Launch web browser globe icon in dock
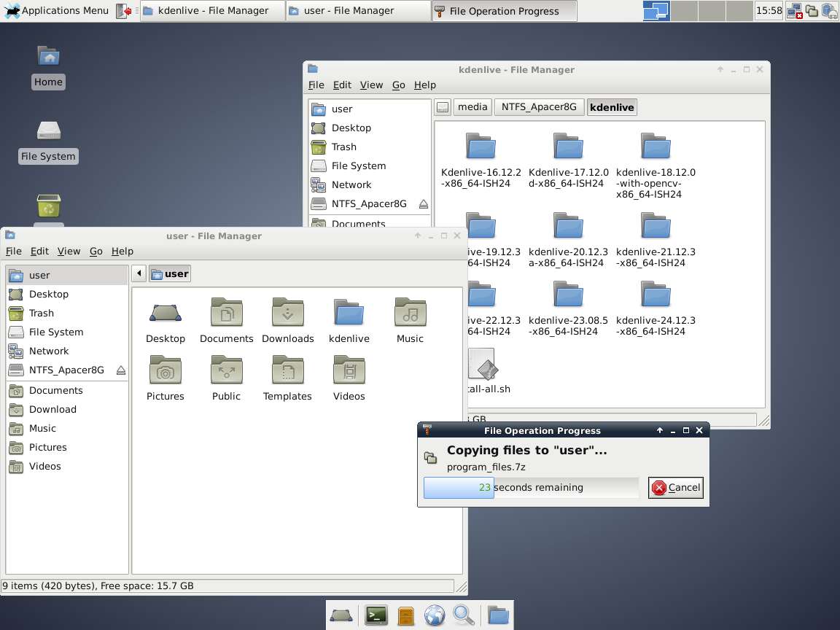This screenshot has height=630, width=840. (435, 615)
